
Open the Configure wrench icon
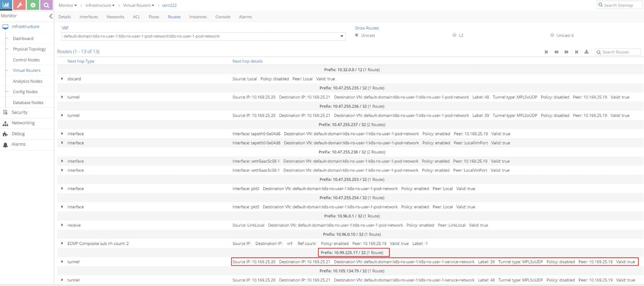tap(19, 5)
